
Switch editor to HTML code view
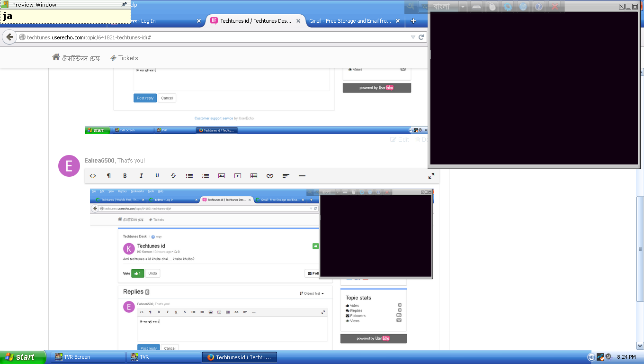93,176
